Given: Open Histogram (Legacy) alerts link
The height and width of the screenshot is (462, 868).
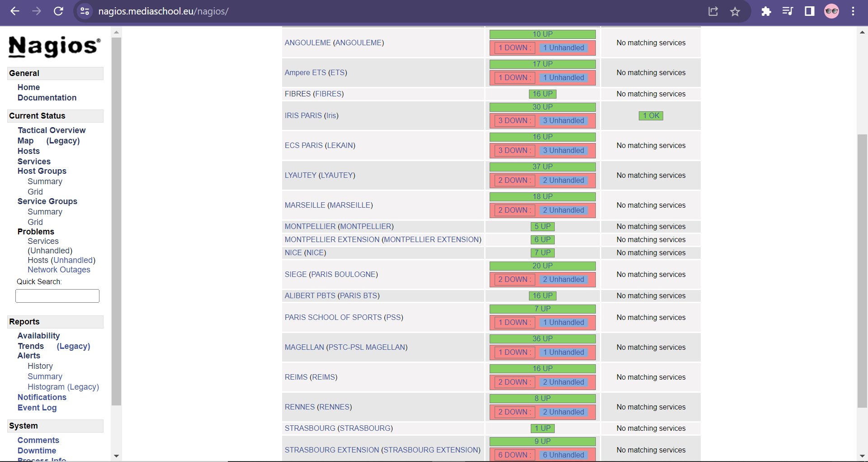Looking at the screenshot, I should (x=63, y=387).
